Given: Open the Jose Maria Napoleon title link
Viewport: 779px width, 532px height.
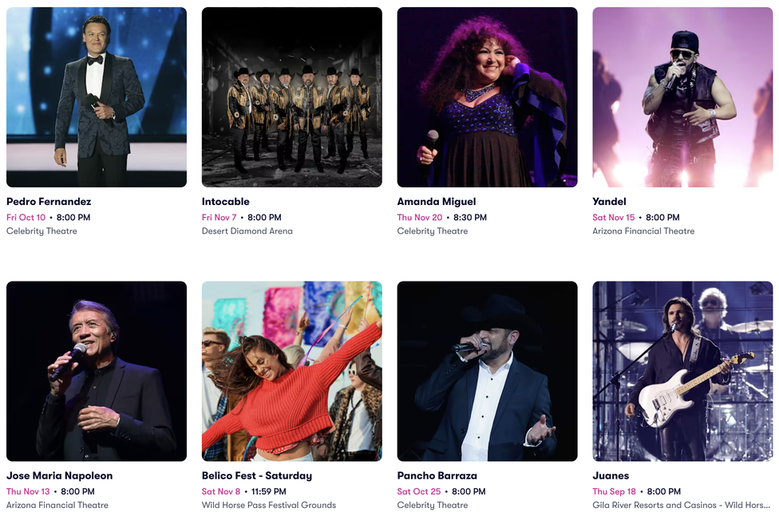Looking at the screenshot, I should [x=60, y=475].
